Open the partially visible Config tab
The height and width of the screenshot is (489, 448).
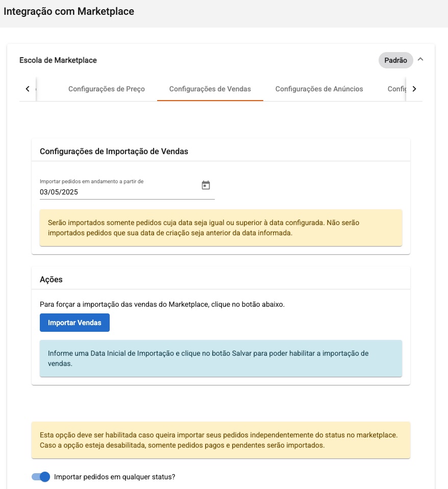(396, 89)
